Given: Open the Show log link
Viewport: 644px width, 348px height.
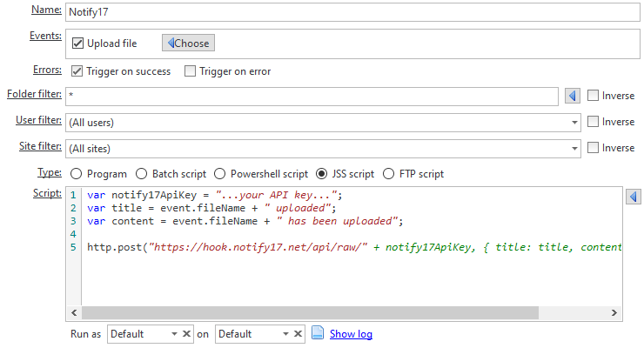Looking at the screenshot, I should click(351, 334).
